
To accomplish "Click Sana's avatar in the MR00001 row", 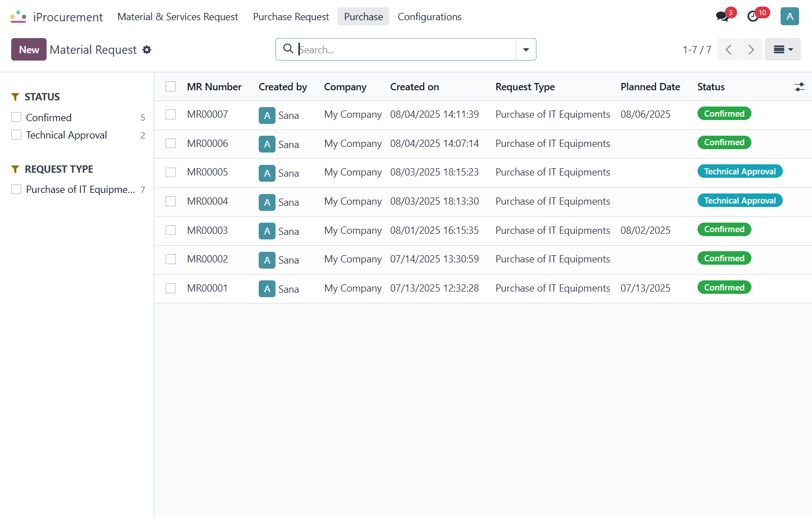I will pos(267,289).
